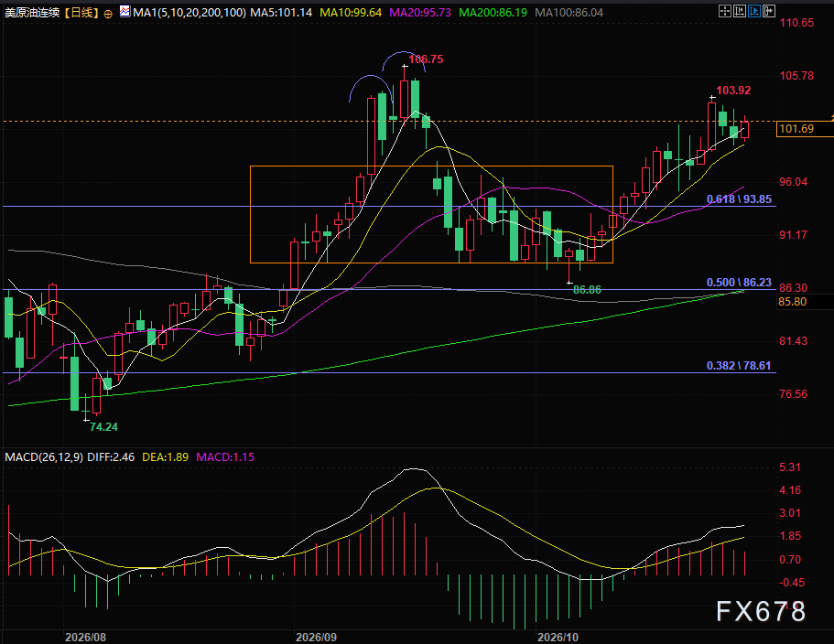The image size is (834, 644).
Task: Click the 2026/09 date label
Action: point(316,637)
